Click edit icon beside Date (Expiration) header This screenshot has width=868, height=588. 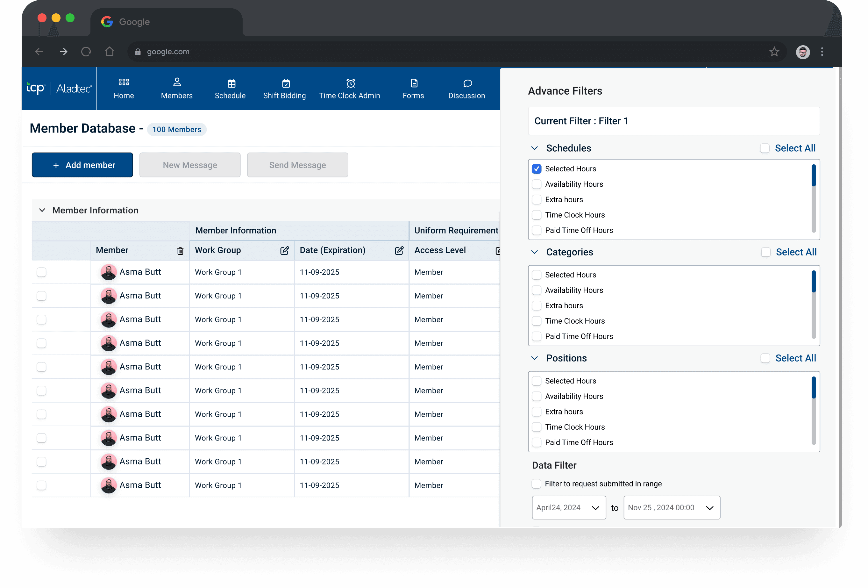tap(399, 251)
